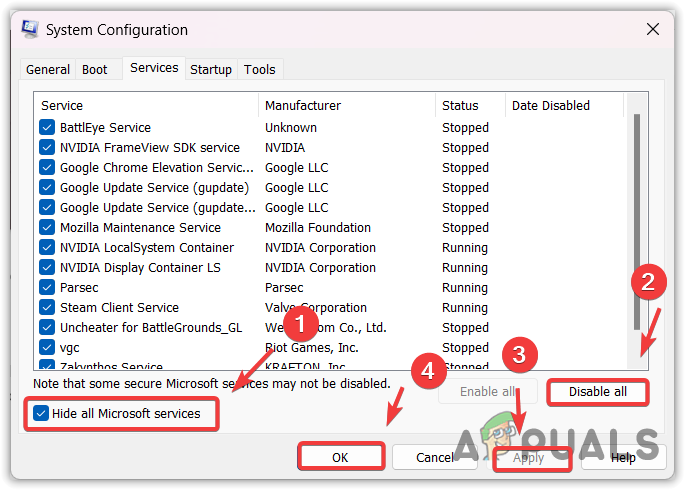685x490 pixels.
Task: Click the OK button
Action: (340, 457)
